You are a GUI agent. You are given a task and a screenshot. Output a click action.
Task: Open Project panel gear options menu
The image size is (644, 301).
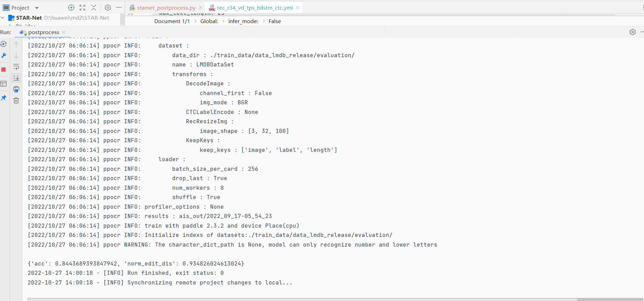pyautogui.click(x=108, y=8)
